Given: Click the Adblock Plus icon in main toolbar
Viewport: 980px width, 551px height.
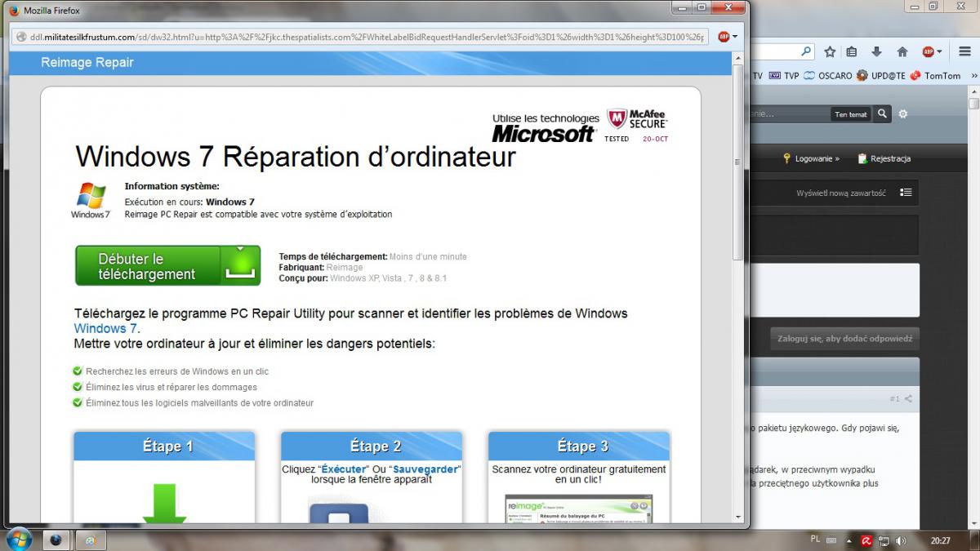Looking at the screenshot, I should pyautogui.click(x=928, y=51).
